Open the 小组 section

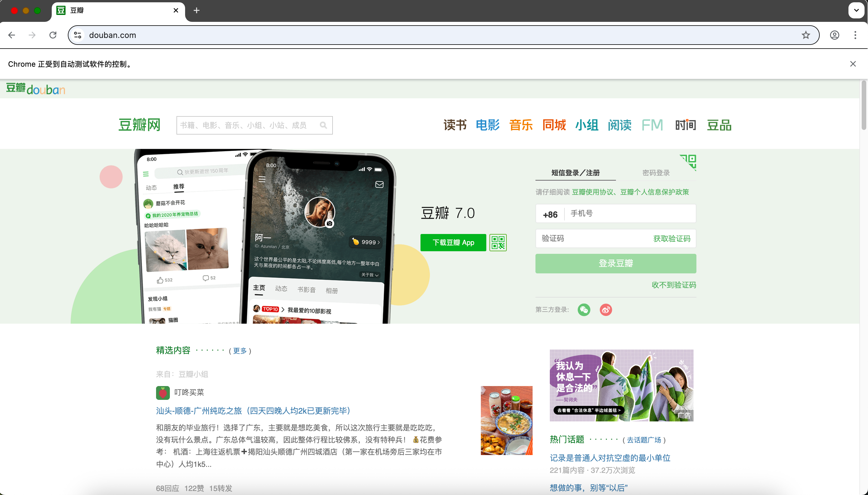point(587,125)
